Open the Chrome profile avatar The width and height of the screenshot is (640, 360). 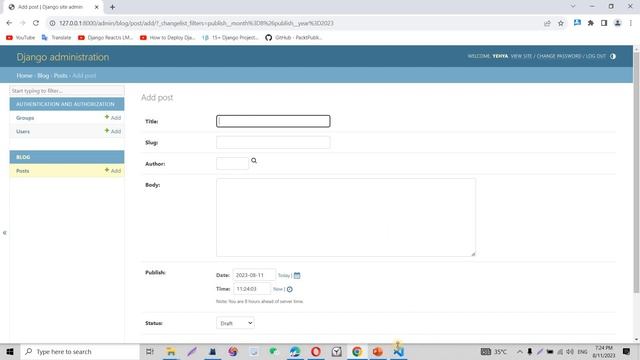tap(618, 23)
